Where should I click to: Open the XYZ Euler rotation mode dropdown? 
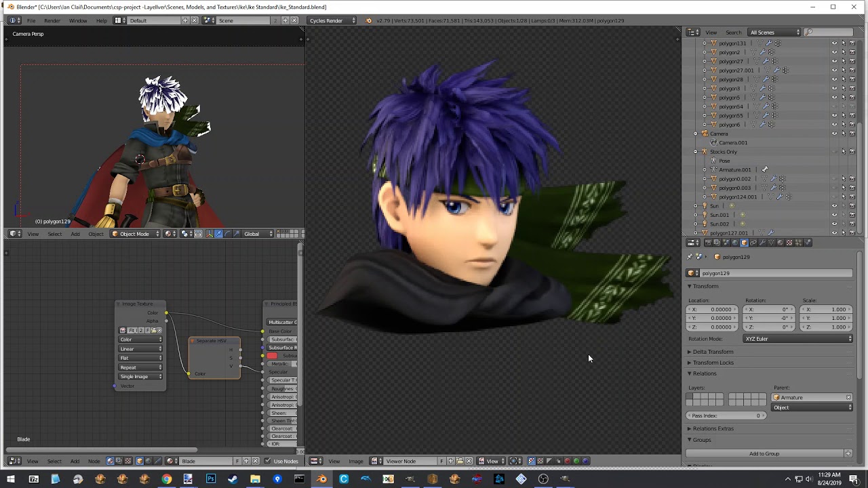tap(798, 339)
